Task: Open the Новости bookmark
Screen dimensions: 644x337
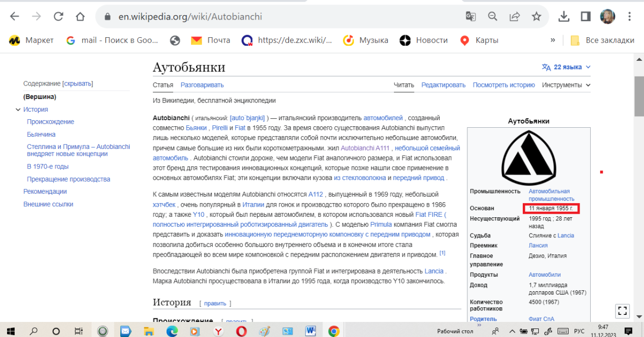Action: (424, 40)
